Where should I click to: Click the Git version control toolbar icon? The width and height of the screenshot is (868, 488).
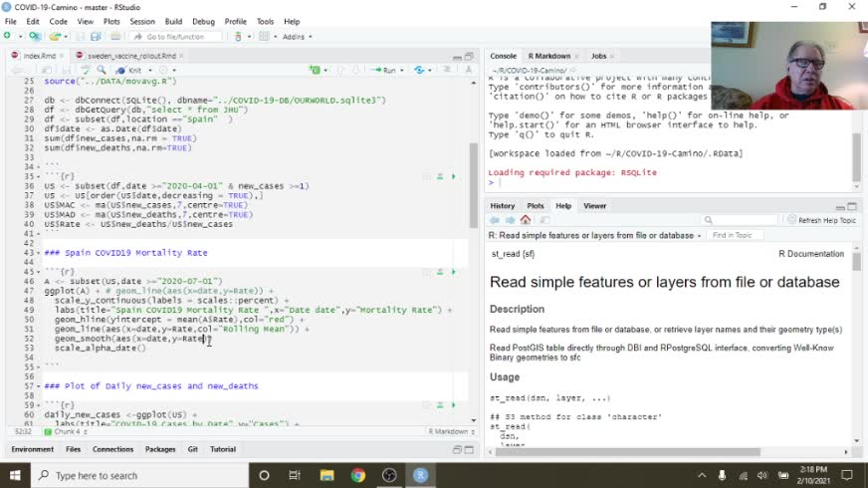(x=238, y=37)
